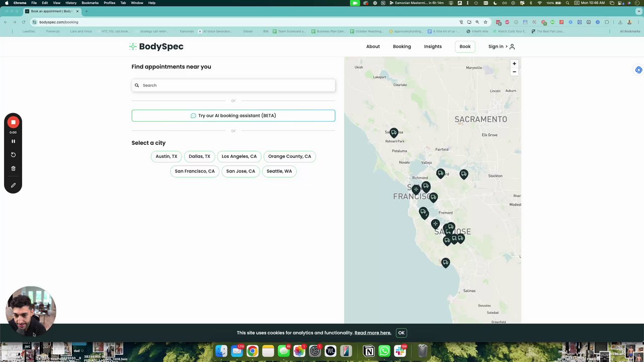The width and height of the screenshot is (644, 362).
Task: Open Spotlight search in the menu bar
Action: (x=568, y=3)
